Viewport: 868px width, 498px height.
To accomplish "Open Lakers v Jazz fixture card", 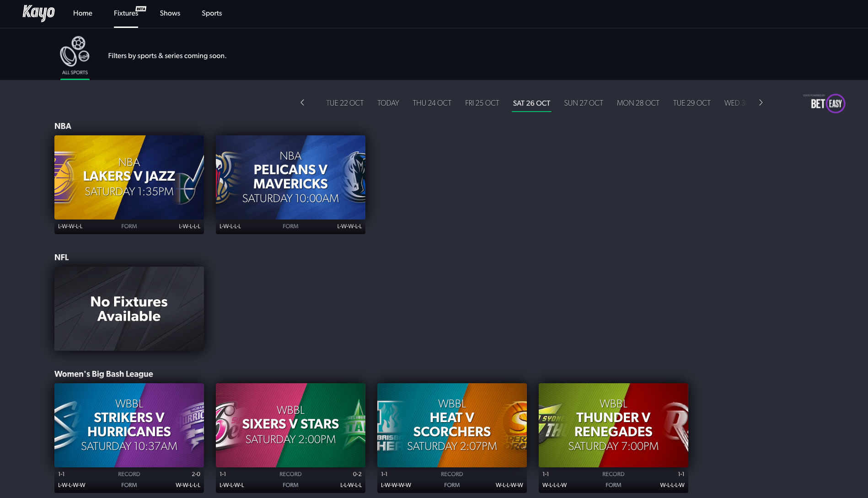I will [x=129, y=177].
